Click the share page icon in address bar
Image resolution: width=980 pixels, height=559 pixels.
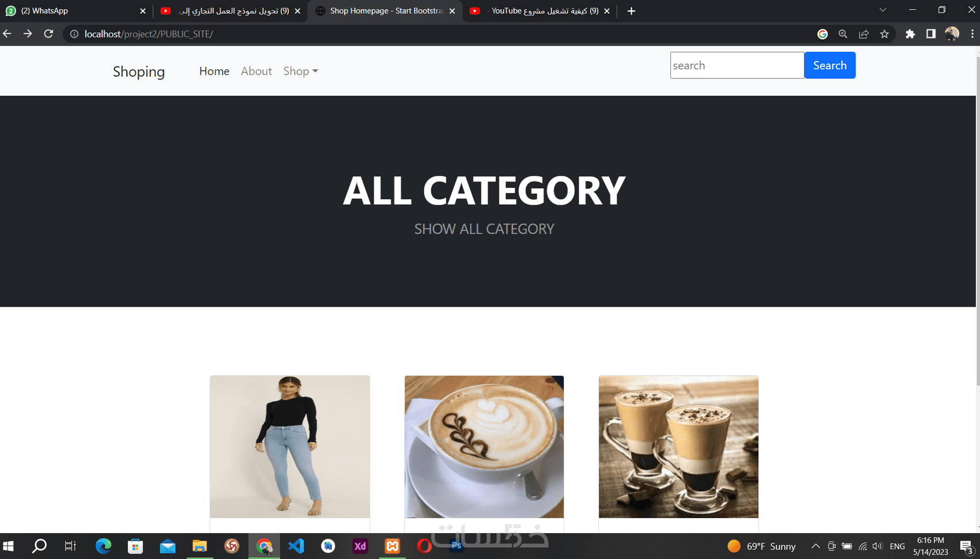click(x=864, y=34)
